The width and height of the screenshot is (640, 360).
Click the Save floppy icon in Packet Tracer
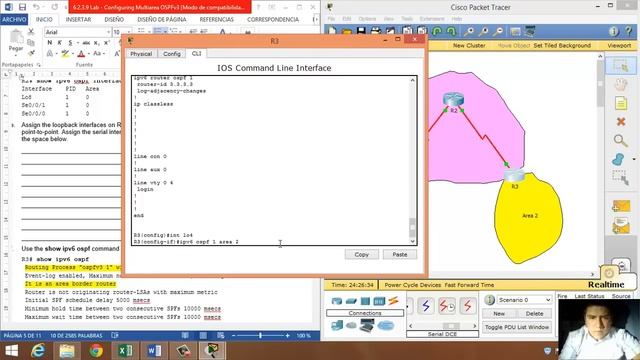pyautogui.click(x=361, y=31)
